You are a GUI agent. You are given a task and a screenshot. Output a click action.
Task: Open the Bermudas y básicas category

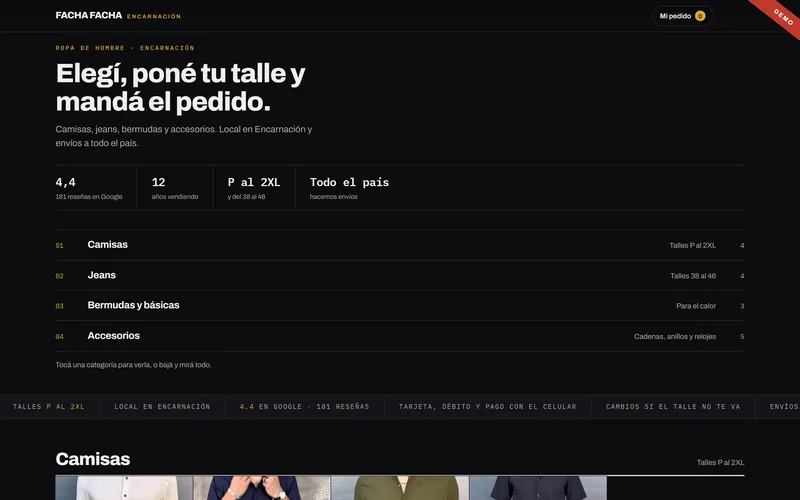click(399, 306)
